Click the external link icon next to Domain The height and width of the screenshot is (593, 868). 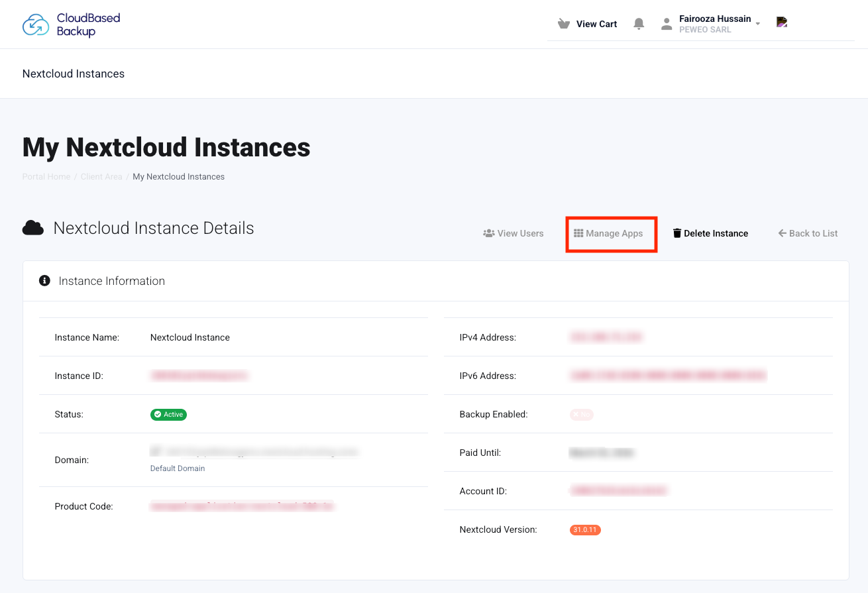(x=156, y=451)
